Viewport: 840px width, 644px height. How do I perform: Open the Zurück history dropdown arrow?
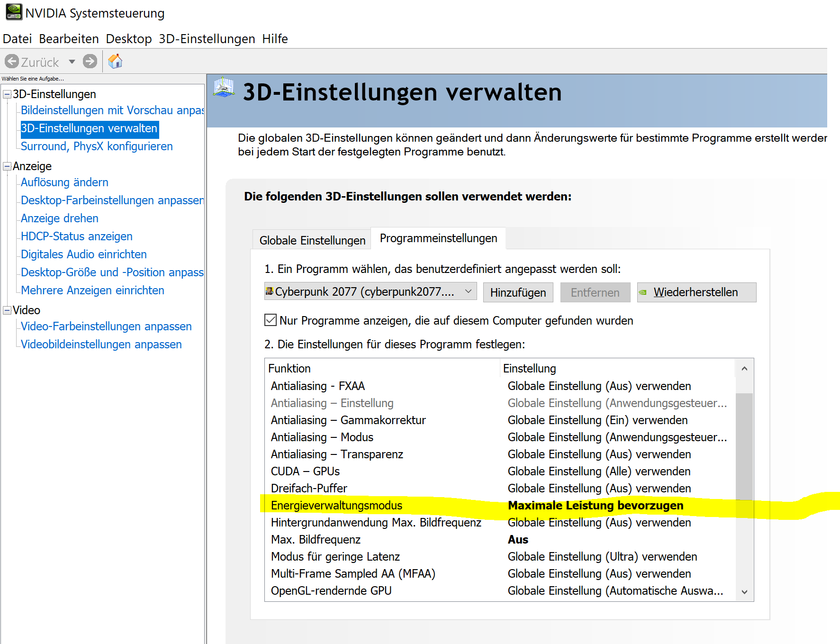click(x=72, y=62)
